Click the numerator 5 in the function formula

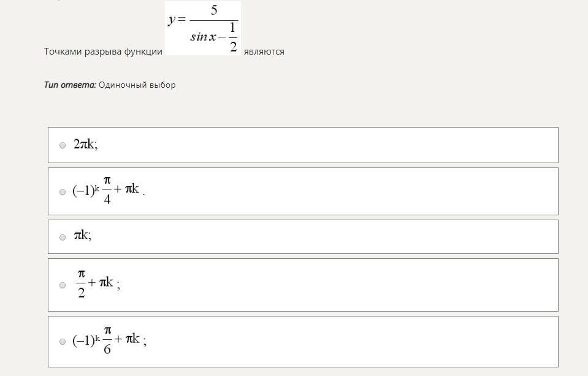pos(214,10)
